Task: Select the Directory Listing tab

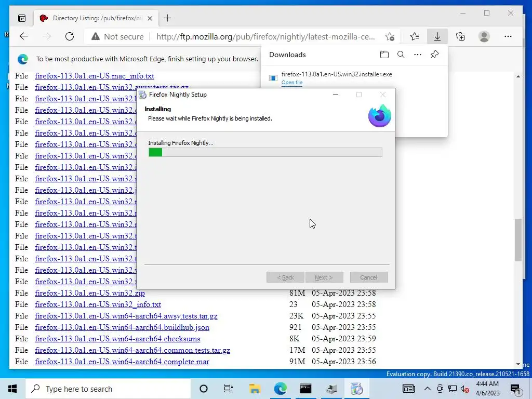Action: click(96, 18)
